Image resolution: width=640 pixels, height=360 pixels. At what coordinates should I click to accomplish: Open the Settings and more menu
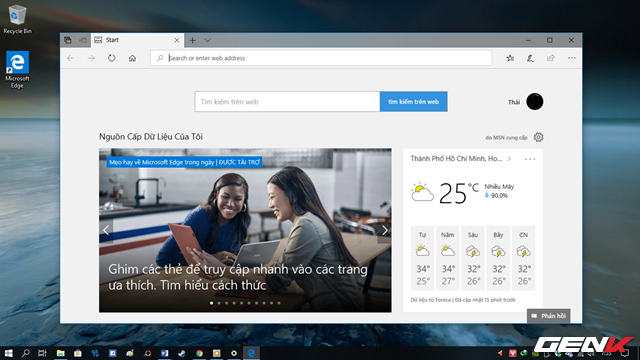571,58
